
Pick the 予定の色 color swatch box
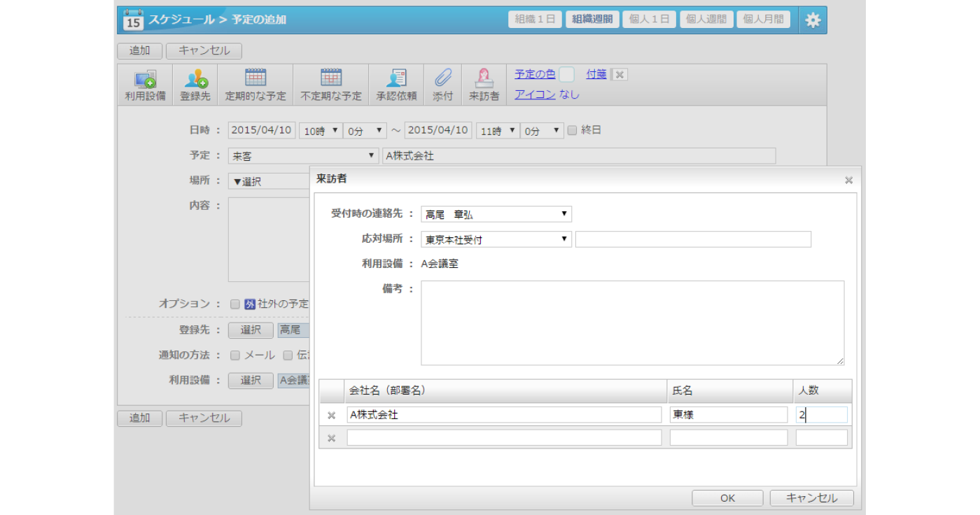(x=566, y=74)
